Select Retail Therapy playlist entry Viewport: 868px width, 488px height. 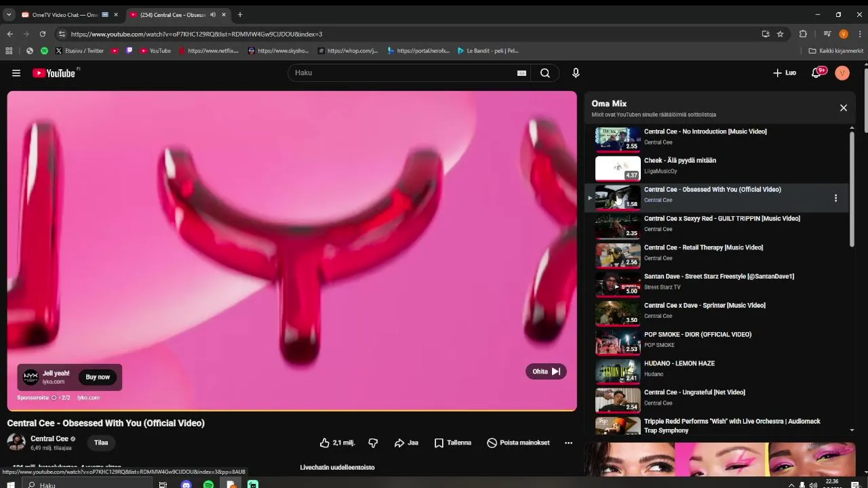717,256
